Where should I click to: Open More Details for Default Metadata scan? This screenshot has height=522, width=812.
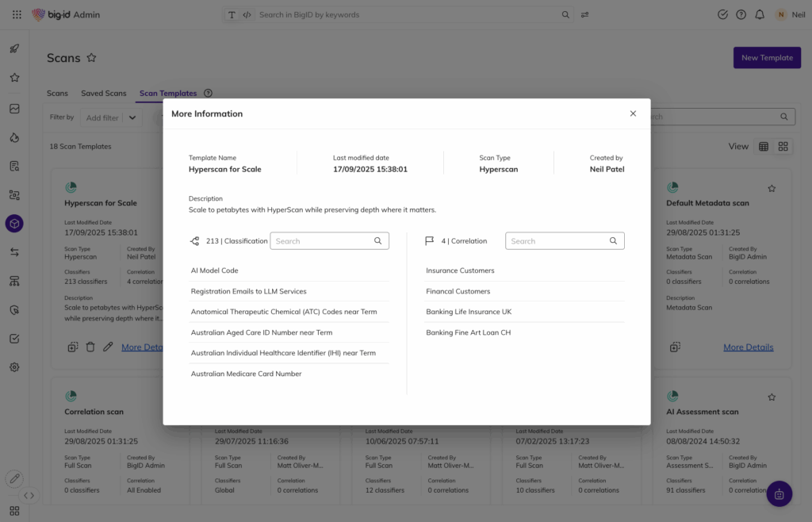tap(748, 347)
